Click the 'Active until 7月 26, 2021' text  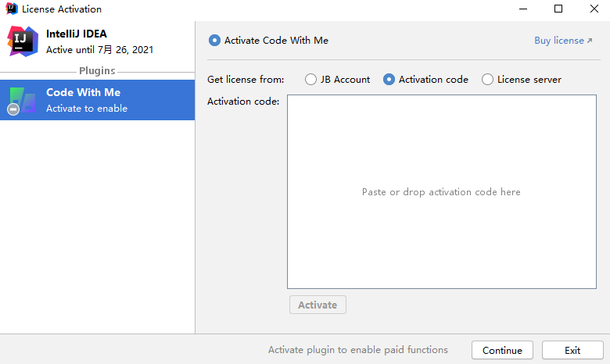click(x=99, y=50)
